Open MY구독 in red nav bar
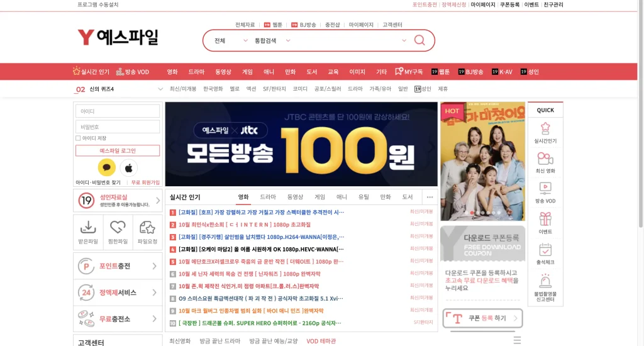The height and width of the screenshot is (346, 644). click(409, 72)
